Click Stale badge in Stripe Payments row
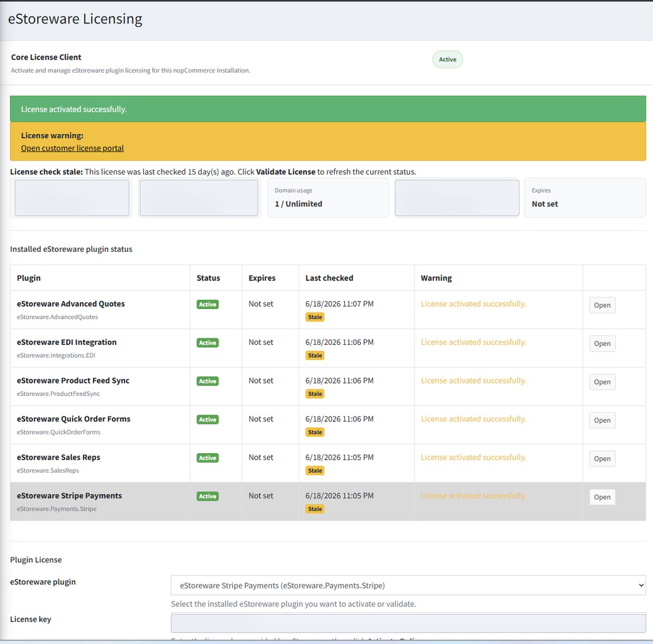 [x=315, y=509]
